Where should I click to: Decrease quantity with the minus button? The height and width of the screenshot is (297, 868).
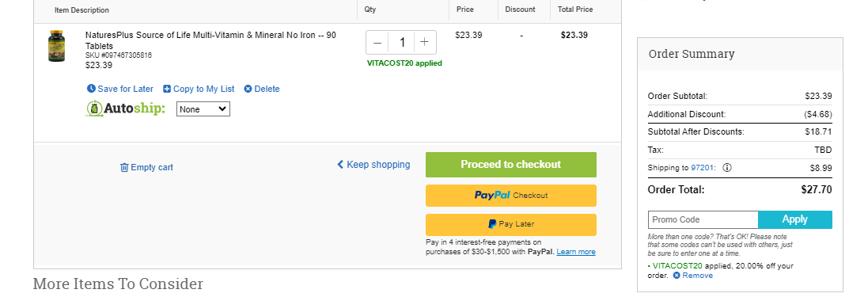pyautogui.click(x=377, y=42)
